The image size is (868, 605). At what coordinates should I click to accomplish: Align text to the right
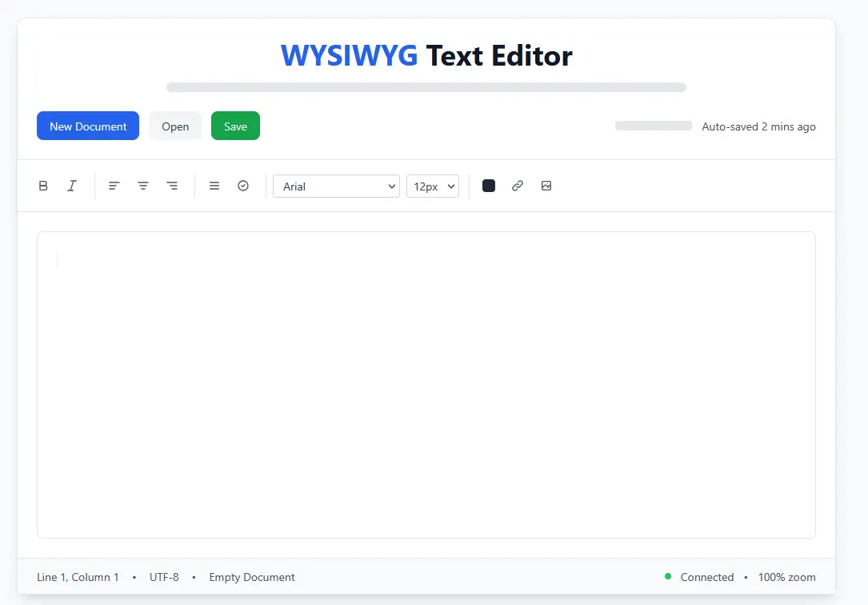pos(172,186)
